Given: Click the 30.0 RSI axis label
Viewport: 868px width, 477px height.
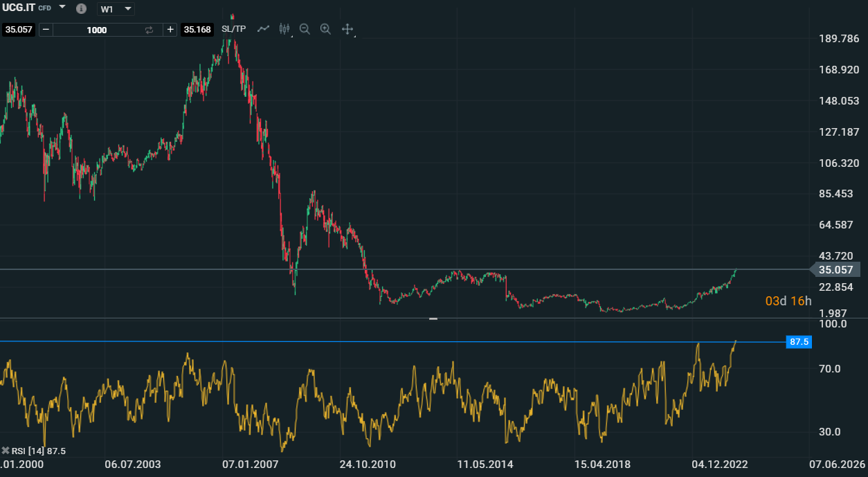Looking at the screenshot, I should tap(829, 432).
